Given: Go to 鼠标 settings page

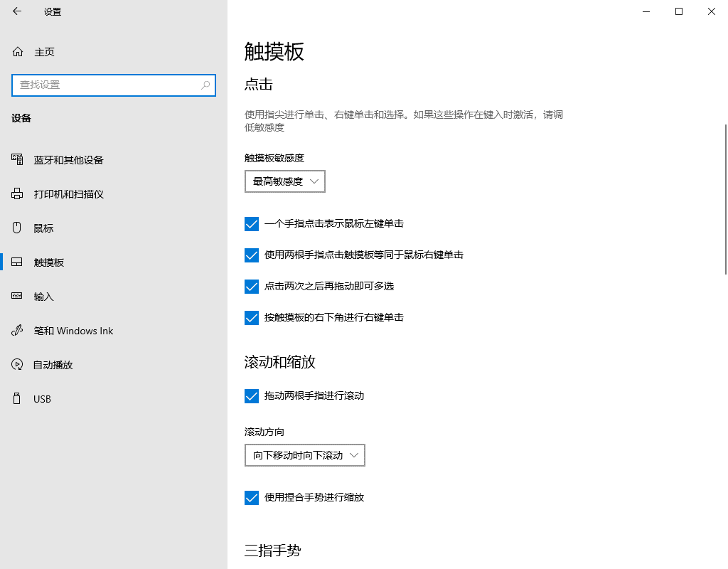Looking at the screenshot, I should pos(114,228).
